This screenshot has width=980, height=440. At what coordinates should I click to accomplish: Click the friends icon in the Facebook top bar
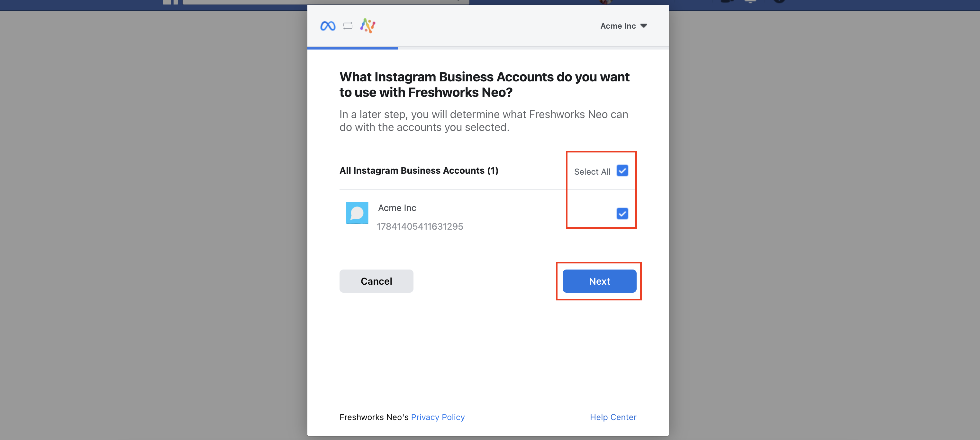pyautogui.click(x=727, y=2)
